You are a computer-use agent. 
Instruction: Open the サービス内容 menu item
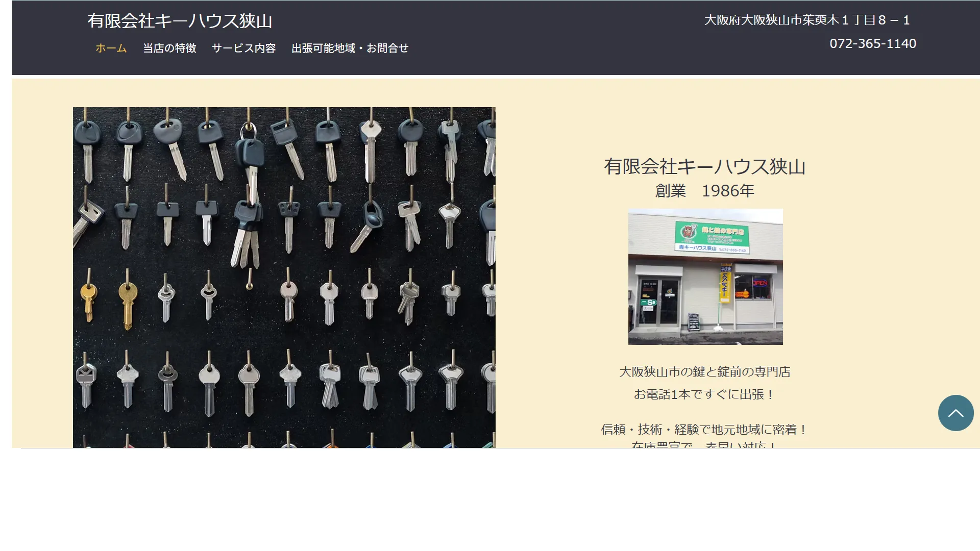[x=243, y=48]
